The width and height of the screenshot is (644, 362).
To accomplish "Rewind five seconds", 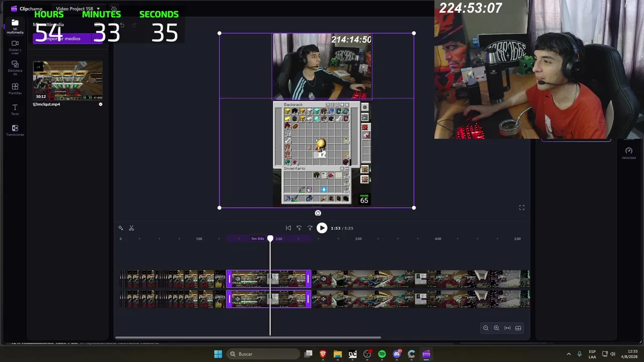I will click(299, 228).
